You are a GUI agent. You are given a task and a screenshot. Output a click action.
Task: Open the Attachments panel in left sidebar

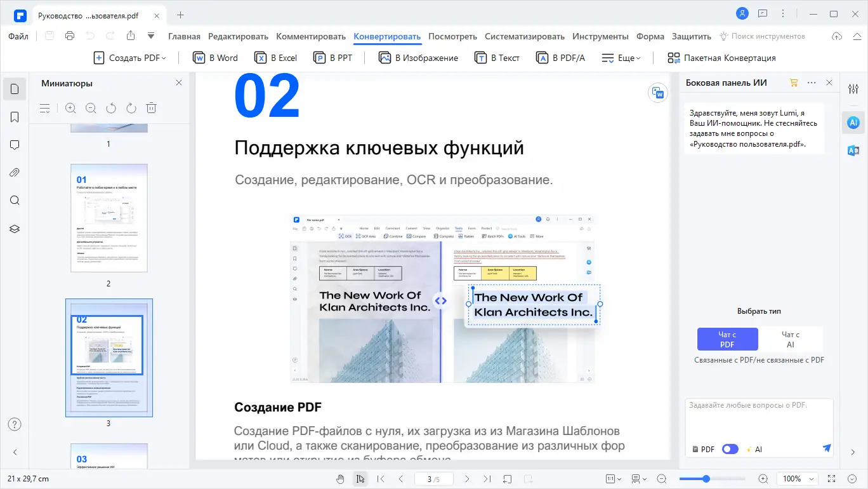(x=14, y=172)
